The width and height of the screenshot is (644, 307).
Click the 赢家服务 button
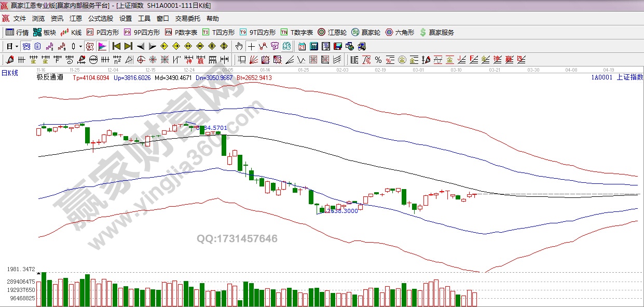click(x=437, y=32)
